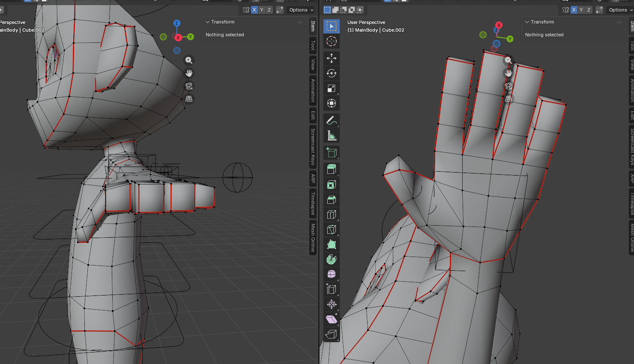Set selection mode to new selection
This screenshot has height=364, width=634.
pos(327,10)
